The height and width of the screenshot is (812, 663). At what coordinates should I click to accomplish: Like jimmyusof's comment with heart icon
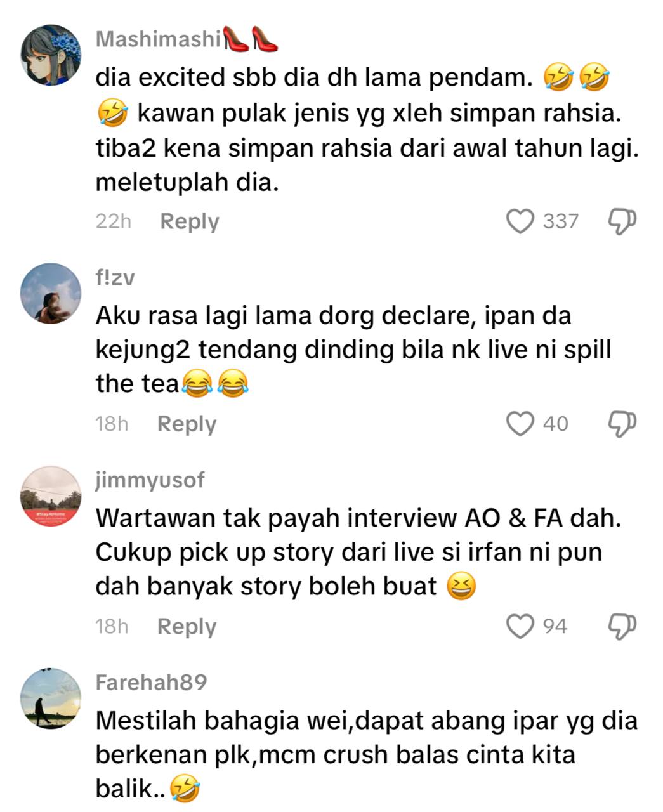coord(520,626)
